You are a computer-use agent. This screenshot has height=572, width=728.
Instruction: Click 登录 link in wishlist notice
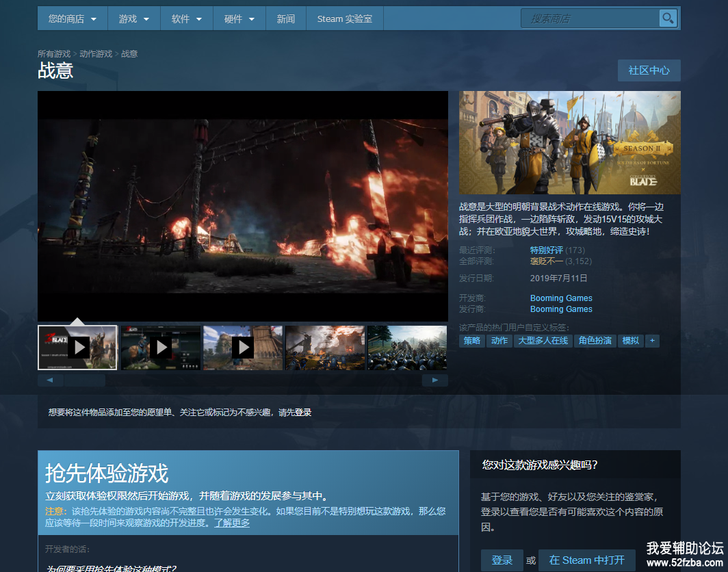tap(302, 413)
